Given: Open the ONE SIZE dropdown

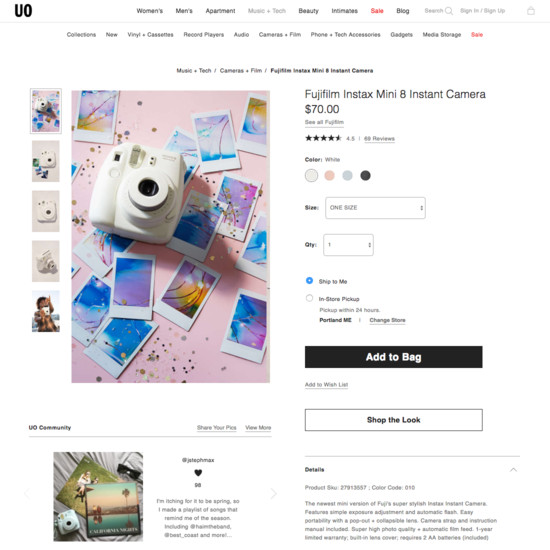Looking at the screenshot, I should pos(375,208).
